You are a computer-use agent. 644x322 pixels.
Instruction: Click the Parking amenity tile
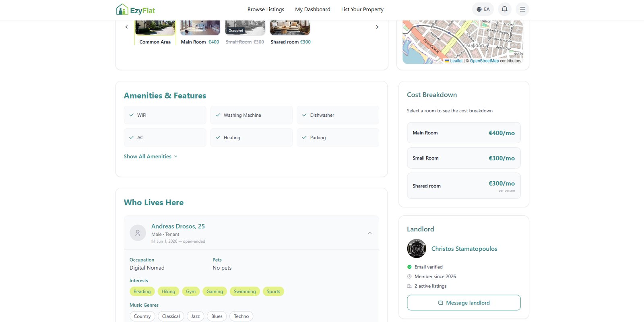pos(338,138)
